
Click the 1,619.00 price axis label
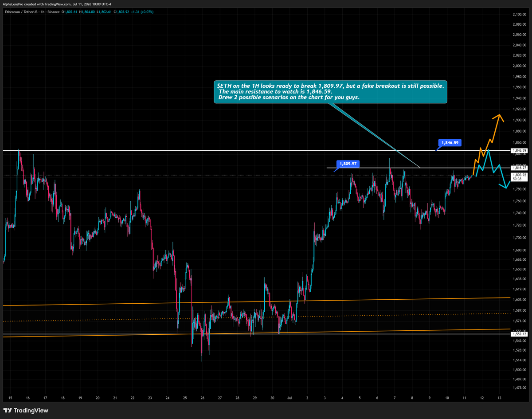[x=519, y=290]
